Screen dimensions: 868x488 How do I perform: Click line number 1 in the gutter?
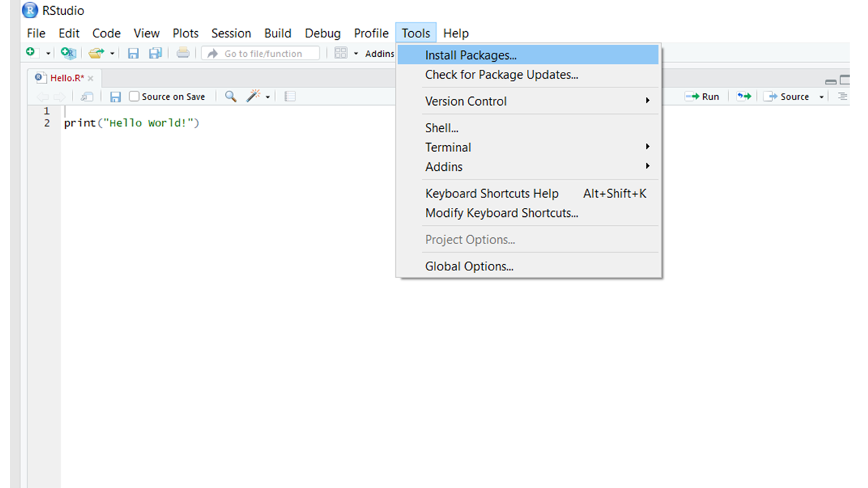(x=46, y=110)
